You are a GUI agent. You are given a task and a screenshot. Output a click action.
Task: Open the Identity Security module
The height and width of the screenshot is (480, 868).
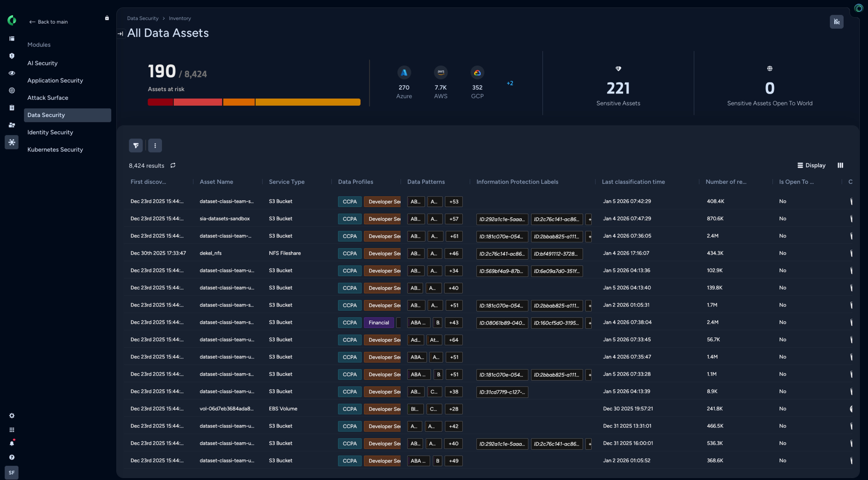(50, 132)
